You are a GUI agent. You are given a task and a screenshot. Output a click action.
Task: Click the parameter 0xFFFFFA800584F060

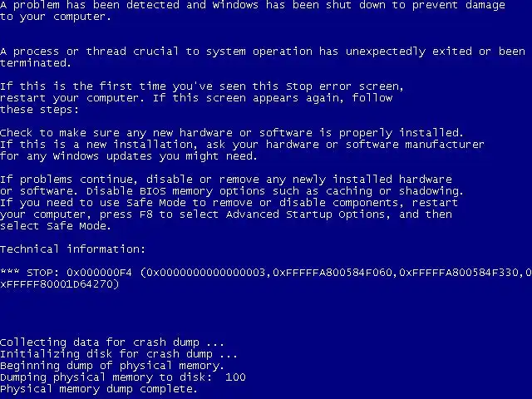pos(332,273)
